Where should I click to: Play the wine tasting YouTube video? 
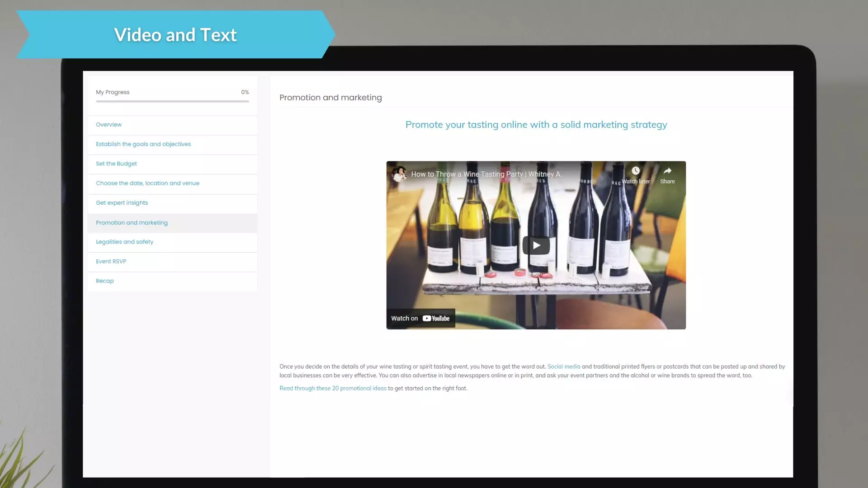coord(536,245)
